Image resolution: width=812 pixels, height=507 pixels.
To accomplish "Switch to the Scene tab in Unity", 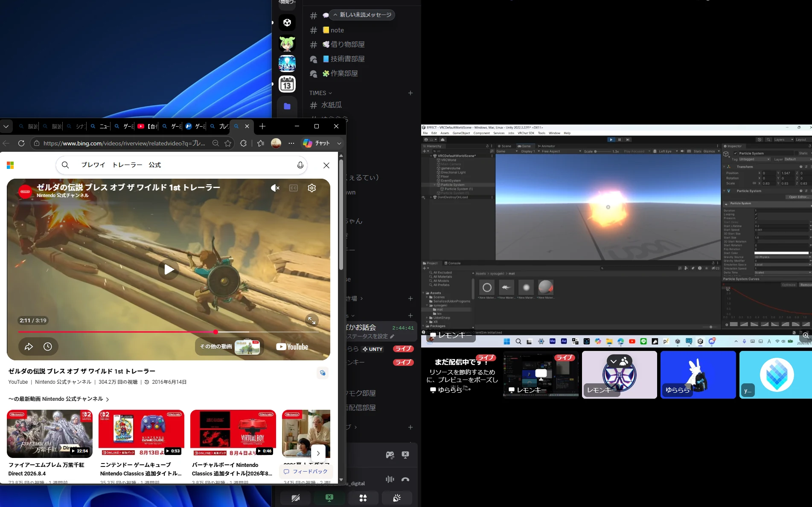I will pyautogui.click(x=504, y=146).
